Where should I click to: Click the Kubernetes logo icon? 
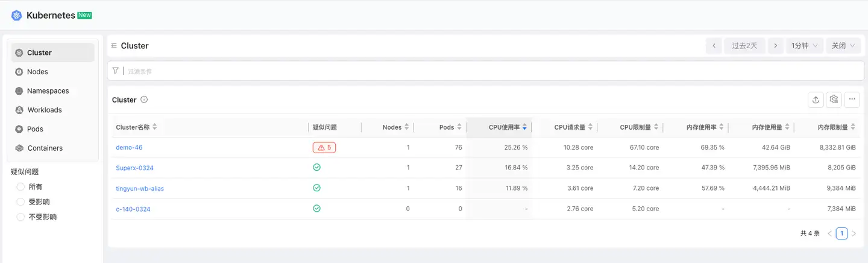[x=16, y=15]
